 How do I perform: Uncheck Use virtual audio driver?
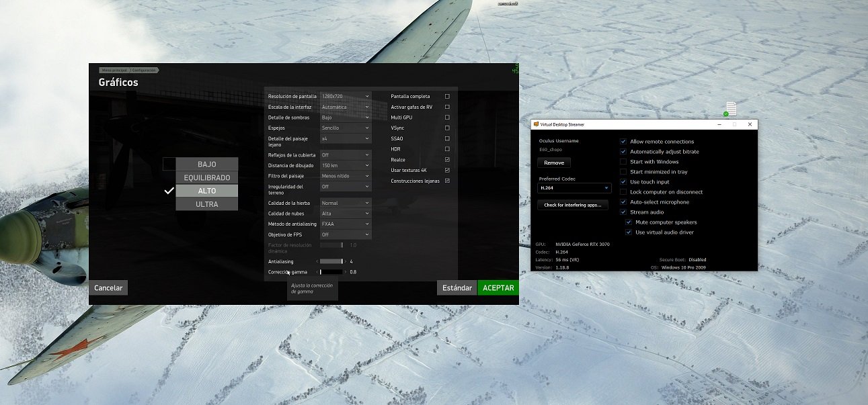coord(629,232)
